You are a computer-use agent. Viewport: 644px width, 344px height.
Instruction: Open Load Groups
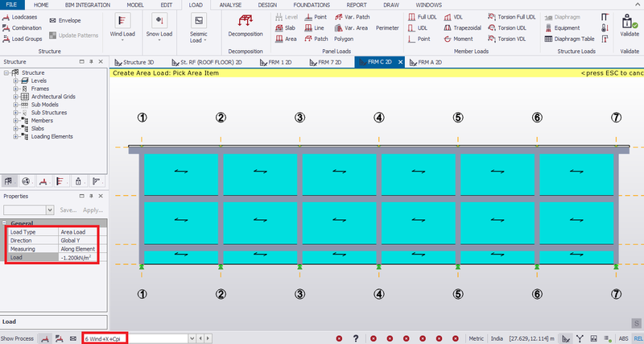tap(23, 39)
